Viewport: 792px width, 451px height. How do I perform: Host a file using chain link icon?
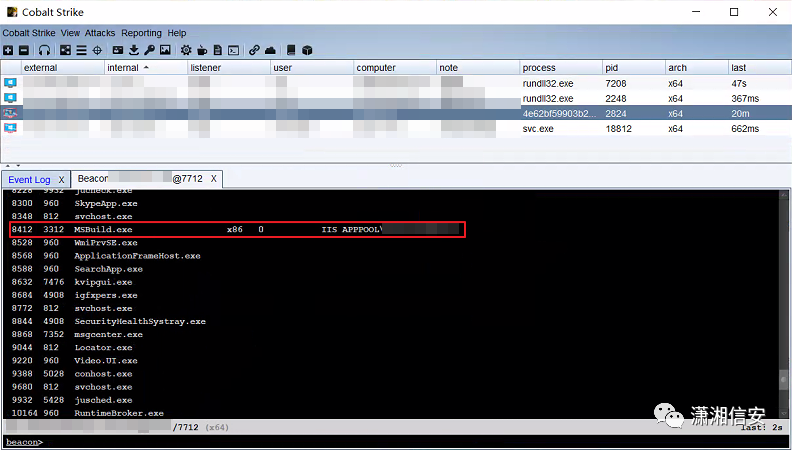coord(255,50)
